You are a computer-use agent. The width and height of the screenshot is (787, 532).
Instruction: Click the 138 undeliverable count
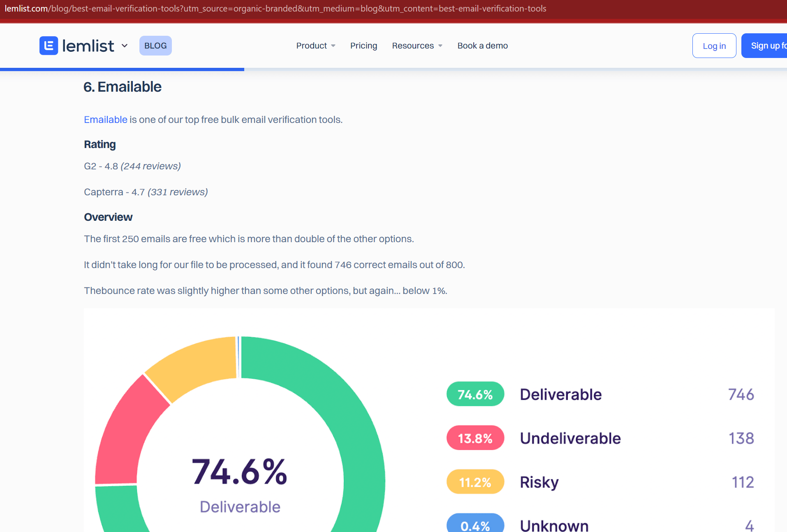pos(741,438)
